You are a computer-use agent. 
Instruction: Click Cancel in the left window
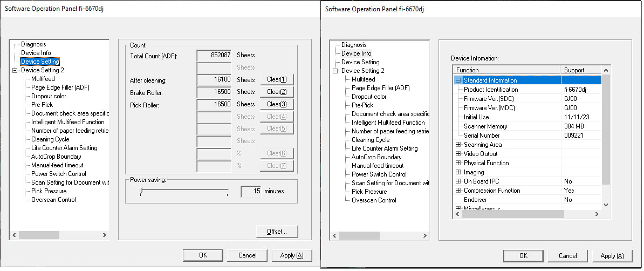click(247, 255)
